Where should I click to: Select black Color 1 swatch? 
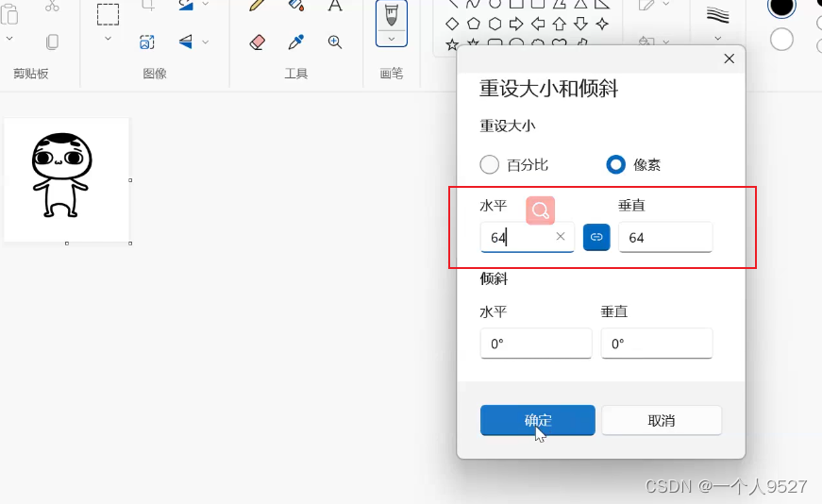coord(781,7)
